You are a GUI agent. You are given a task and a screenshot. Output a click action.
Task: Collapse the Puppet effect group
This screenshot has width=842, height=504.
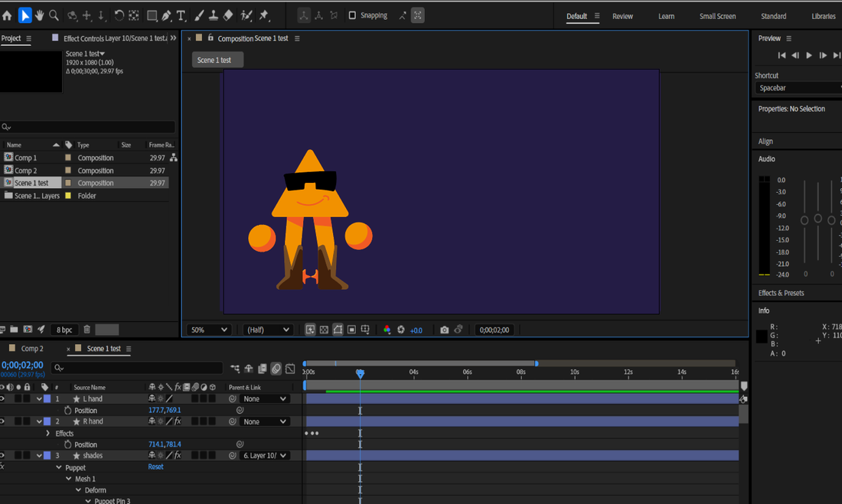(x=58, y=467)
